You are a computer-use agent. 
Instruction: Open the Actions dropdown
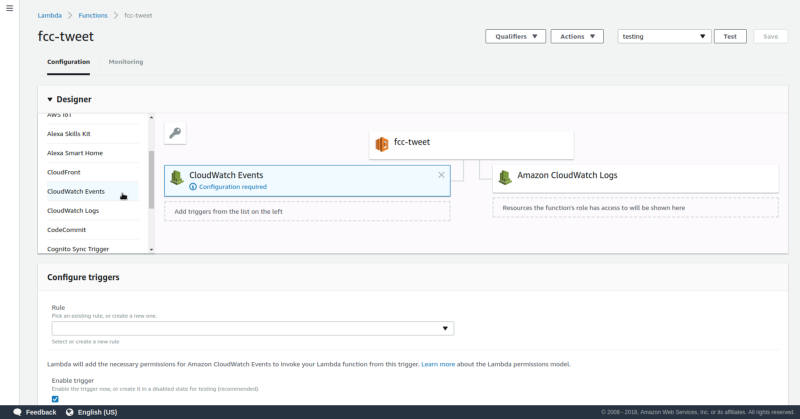coord(577,36)
